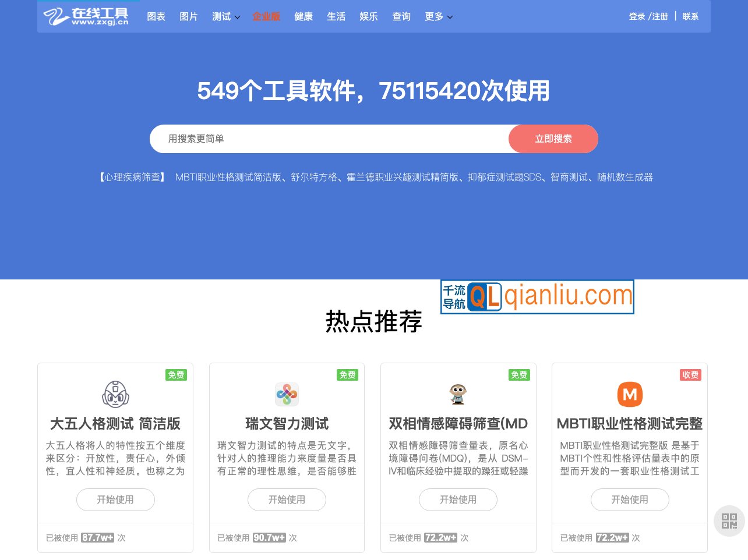The image size is (748, 560).
Task: Open the QR code icon at bottom right
Action: click(729, 520)
